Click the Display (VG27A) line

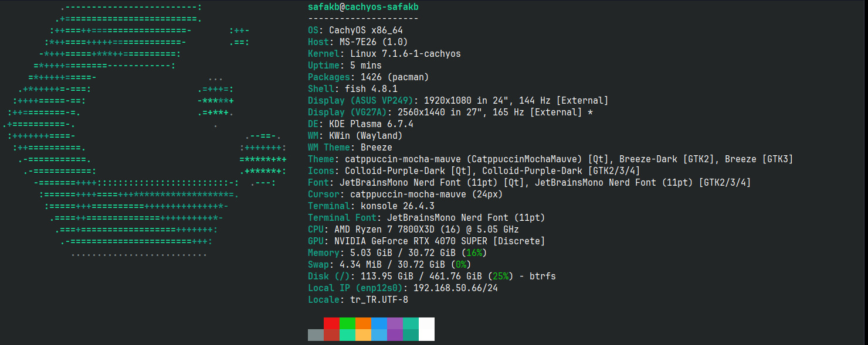point(450,112)
